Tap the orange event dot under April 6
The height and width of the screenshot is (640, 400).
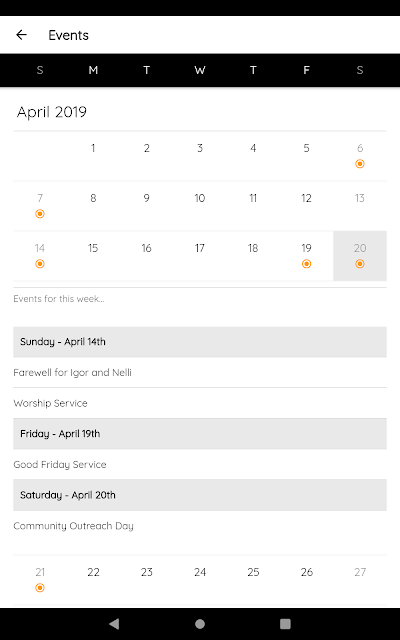[x=360, y=164]
